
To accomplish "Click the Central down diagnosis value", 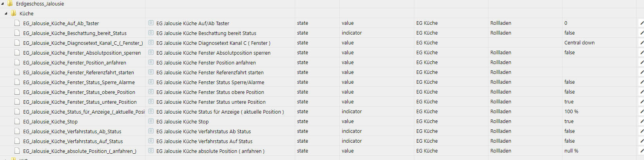I will click(x=579, y=43).
